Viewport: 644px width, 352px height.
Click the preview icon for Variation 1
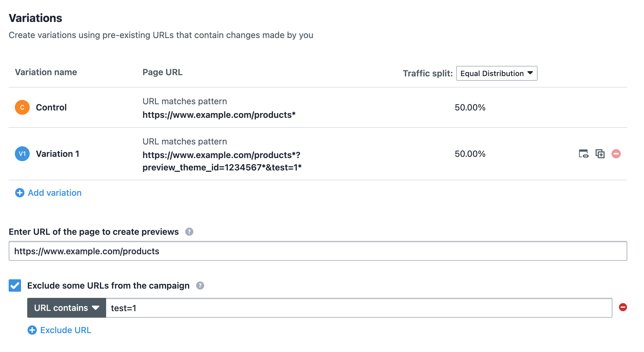coord(583,154)
